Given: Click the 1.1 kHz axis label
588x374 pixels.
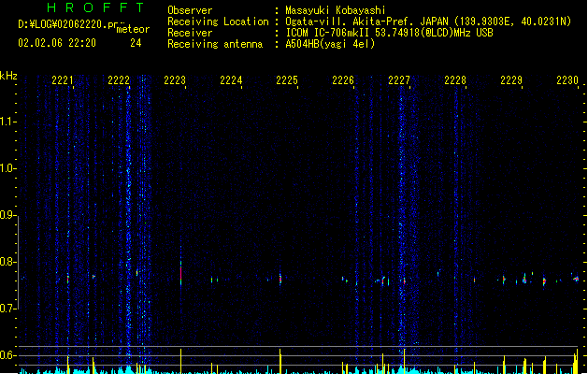Looking at the screenshot, I should 7,122.
